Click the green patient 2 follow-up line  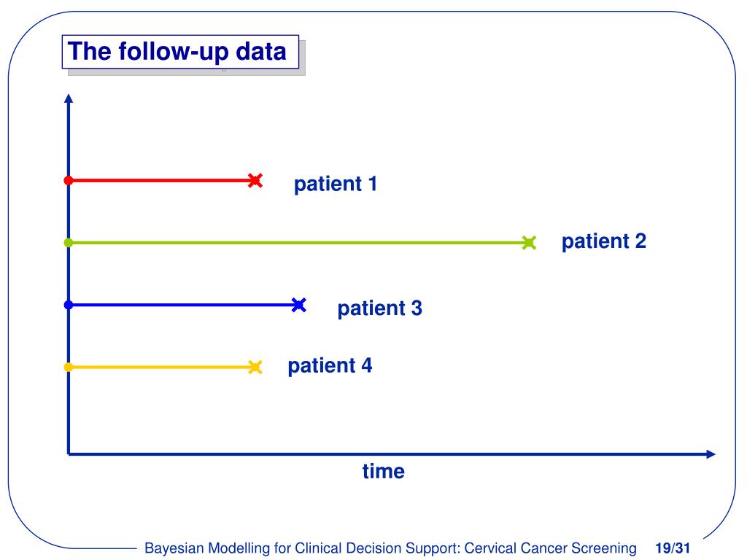pos(298,243)
